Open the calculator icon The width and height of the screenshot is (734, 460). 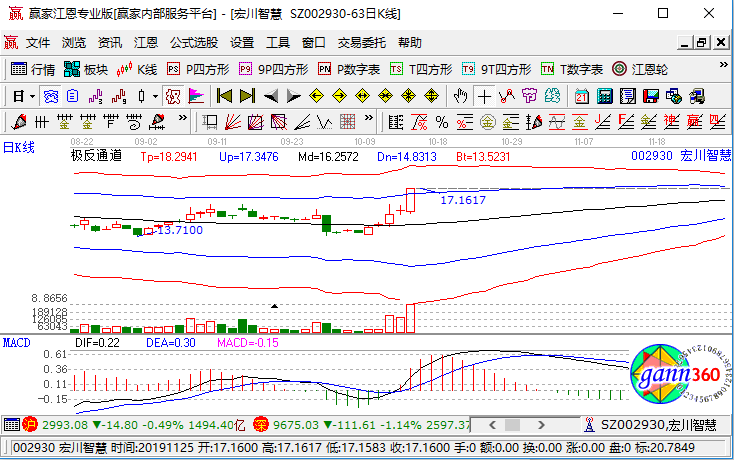point(605,97)
